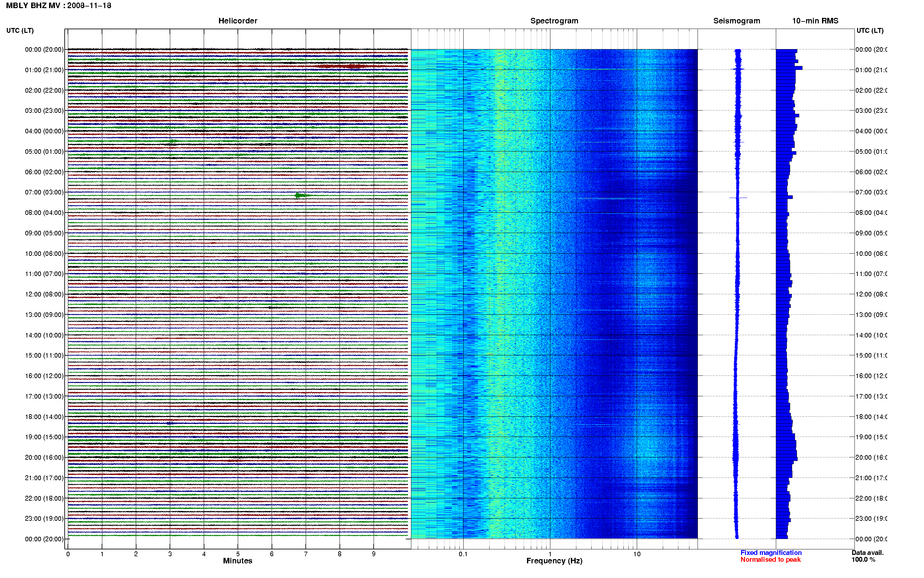Click the 'UTC (LT)' label beside the Helicorder

(20, 31)
